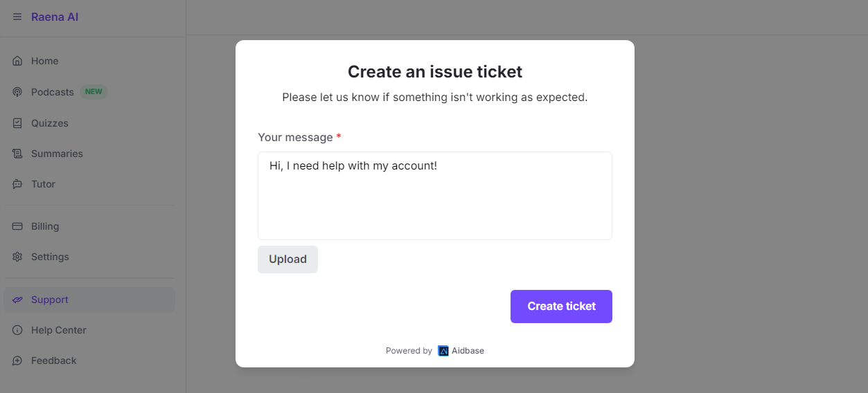Click the Podcasts broadcast icon
The width and height of the screenshot is (868, 393).
17,92
